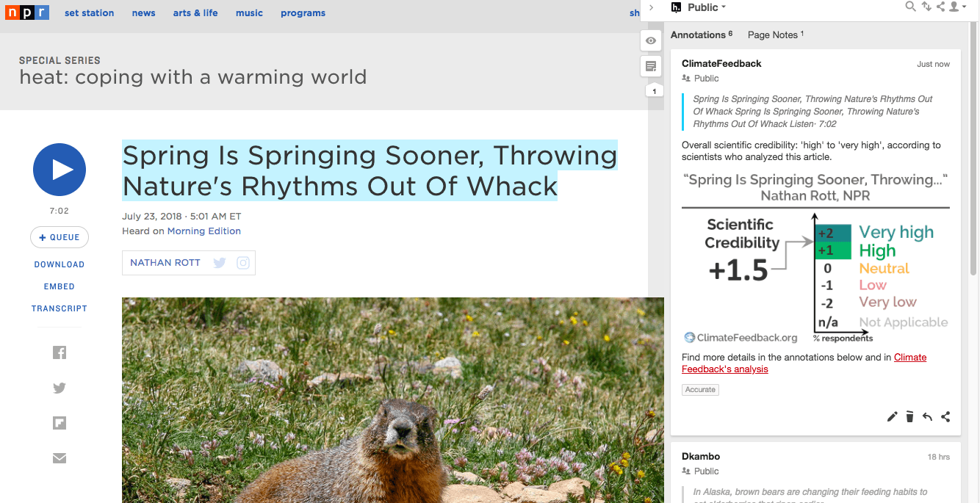This screenshot has width=980, height=503.
Task: Click the scientific credibility chart image
Action: 815,258
